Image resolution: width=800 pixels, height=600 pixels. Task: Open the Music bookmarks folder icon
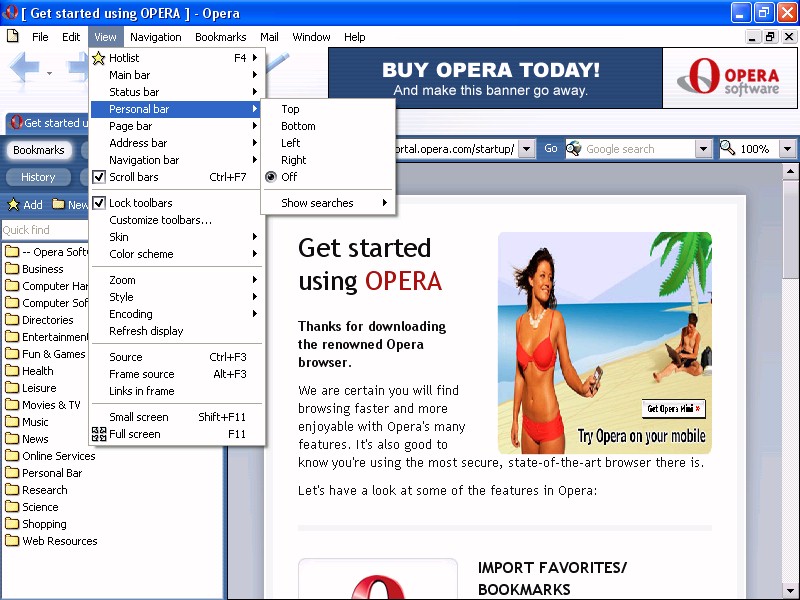click(x=12, y=422)
